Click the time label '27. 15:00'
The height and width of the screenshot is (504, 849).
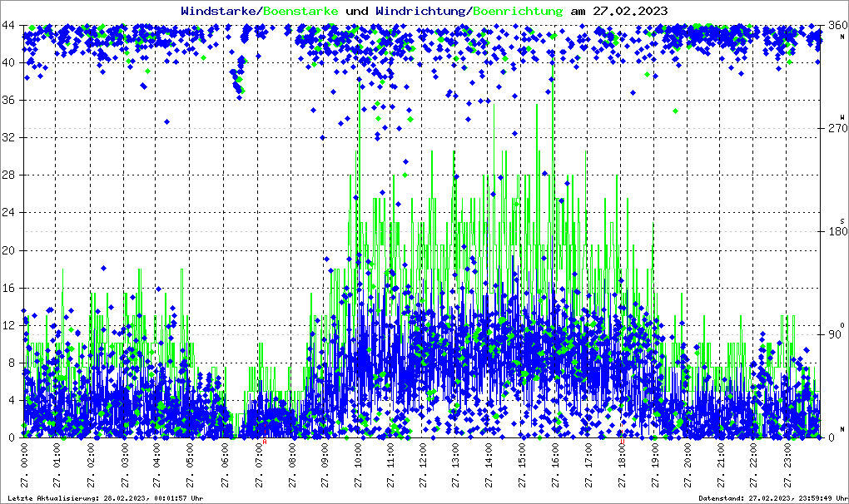[x=522, y=466]
